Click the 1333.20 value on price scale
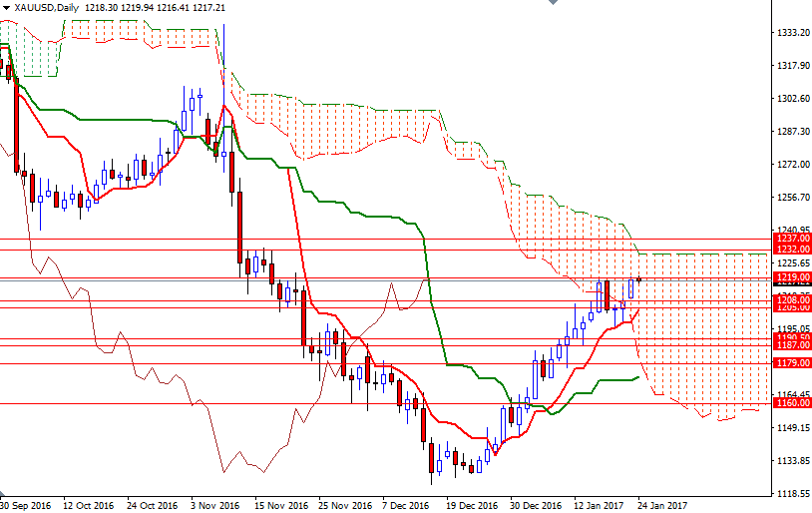812x513 pixels. (791, 32)
